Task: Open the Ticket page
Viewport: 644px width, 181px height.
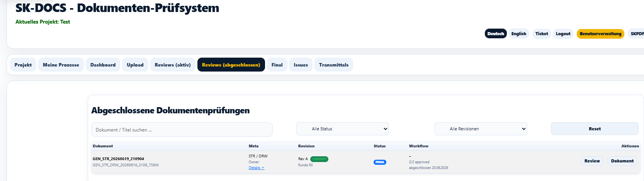Action: 542,34
